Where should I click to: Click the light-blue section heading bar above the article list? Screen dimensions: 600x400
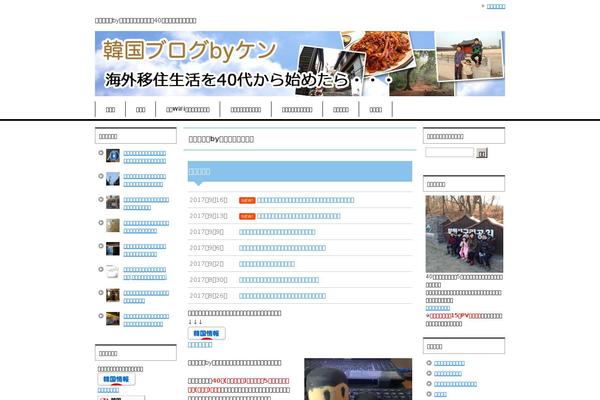(x=300, y=171)
